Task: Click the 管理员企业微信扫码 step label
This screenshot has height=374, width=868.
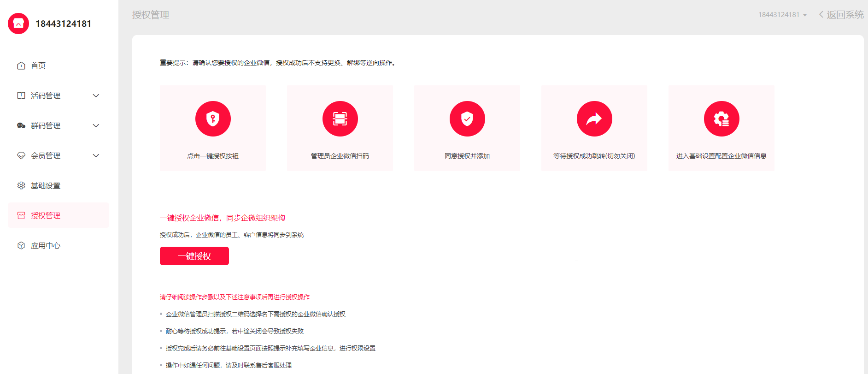Action: pos(340,156)
